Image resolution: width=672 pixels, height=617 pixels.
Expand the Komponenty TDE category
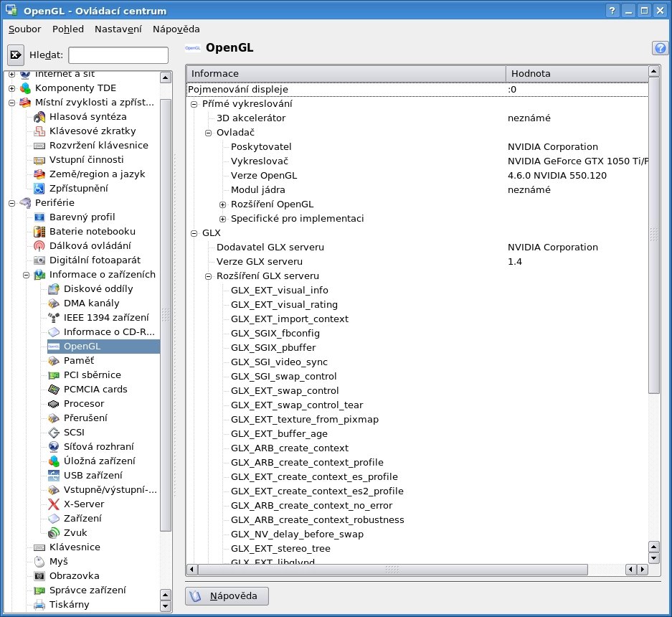coord(12,88)
